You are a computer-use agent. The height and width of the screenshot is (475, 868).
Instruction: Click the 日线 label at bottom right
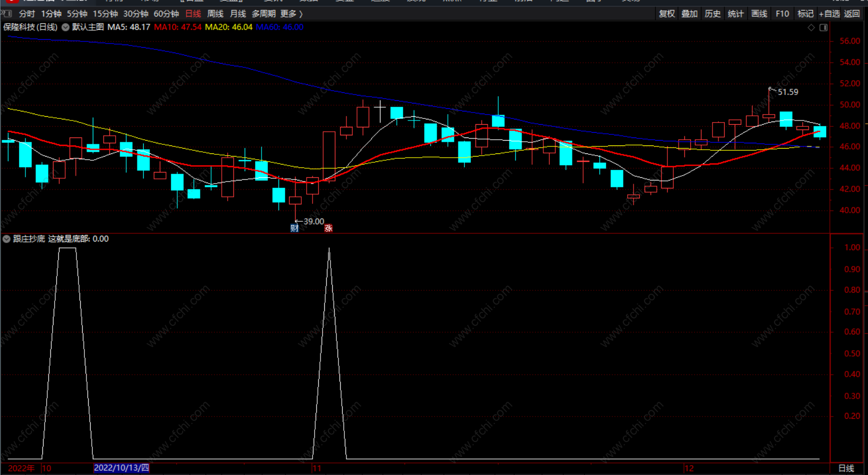[846, 468]
